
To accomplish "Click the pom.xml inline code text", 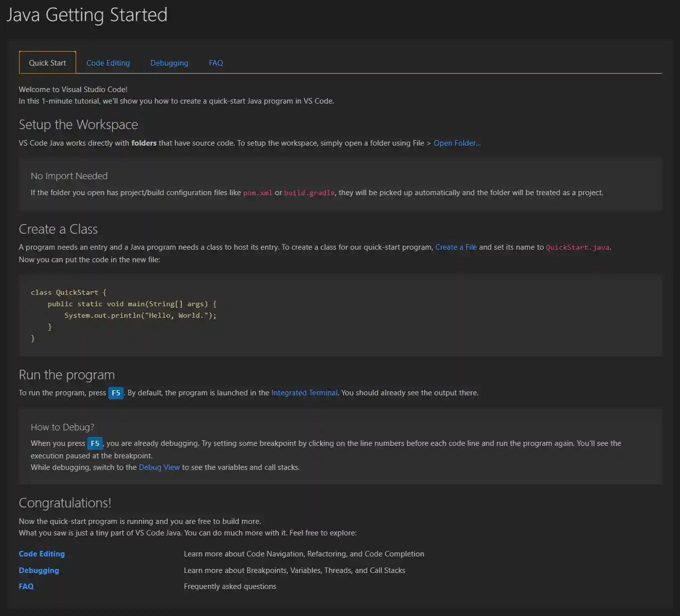I will 258,192.
